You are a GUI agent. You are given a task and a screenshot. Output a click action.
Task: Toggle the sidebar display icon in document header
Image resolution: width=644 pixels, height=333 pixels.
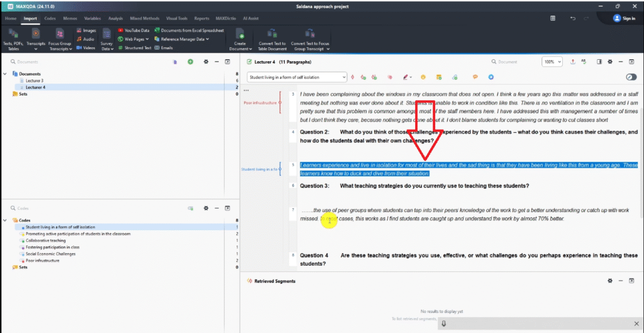click(x=599, y=62)
